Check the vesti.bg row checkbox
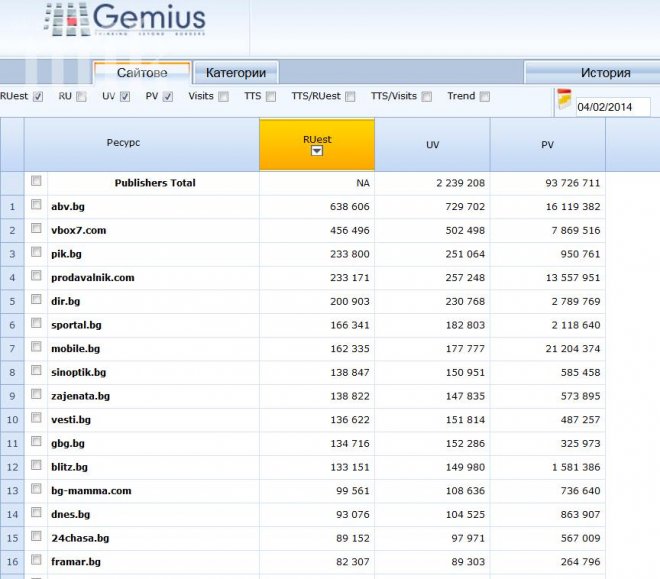 click(x=36, y=417)
